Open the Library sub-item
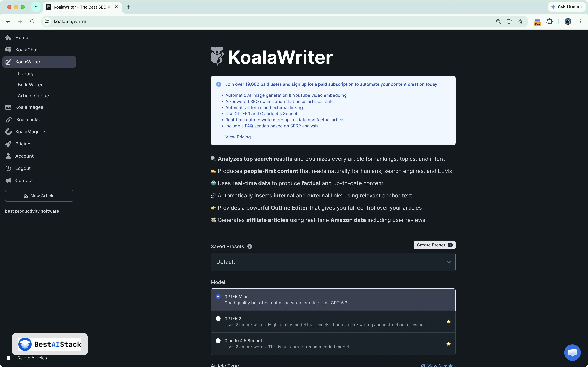 [x=26, y=73]
